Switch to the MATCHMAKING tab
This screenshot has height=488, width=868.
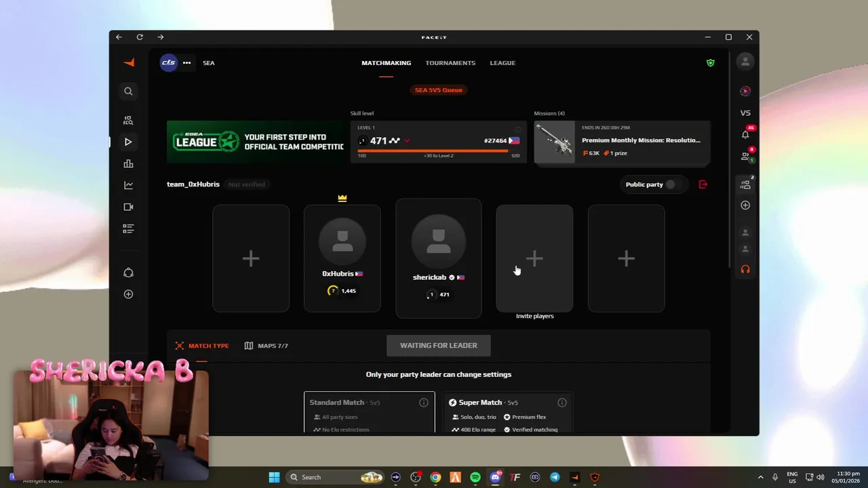(386, 63)
